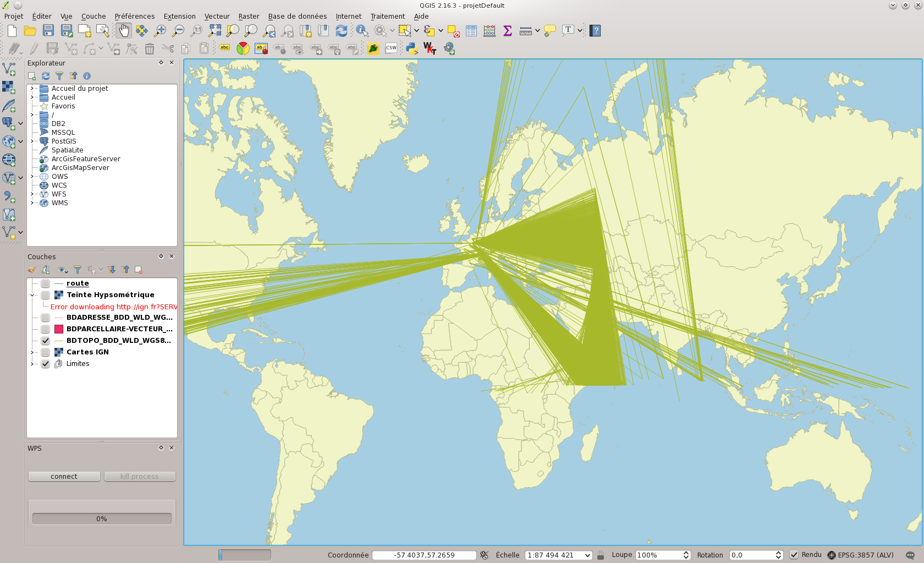Open the style brush in Couches panel
The image size is (924, 563).
click(x=32, y=270)
